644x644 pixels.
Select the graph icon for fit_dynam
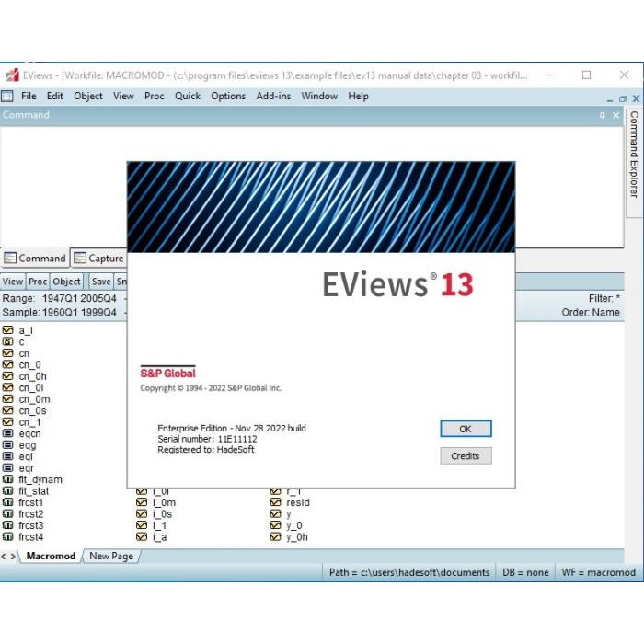(x=7, y=479)
